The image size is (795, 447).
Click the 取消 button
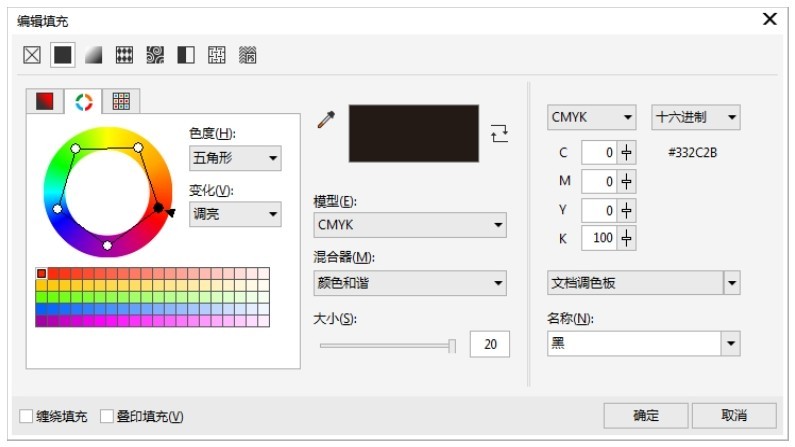734,416
